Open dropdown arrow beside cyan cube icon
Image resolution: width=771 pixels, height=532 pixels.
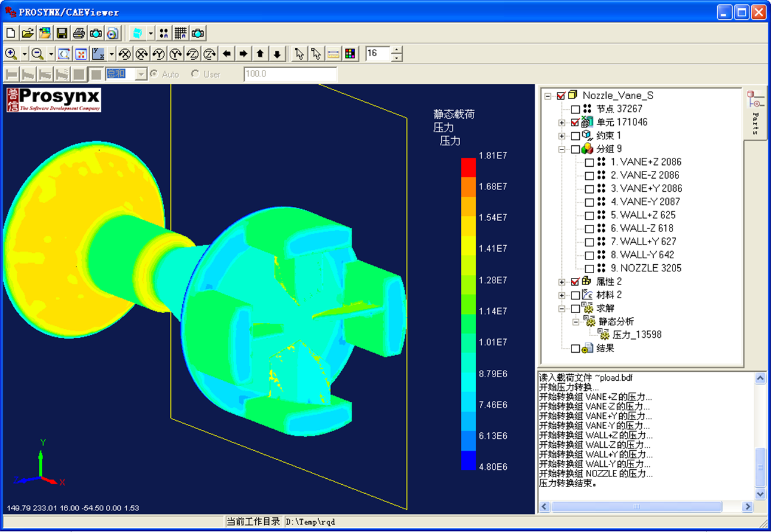pos(151,33)
